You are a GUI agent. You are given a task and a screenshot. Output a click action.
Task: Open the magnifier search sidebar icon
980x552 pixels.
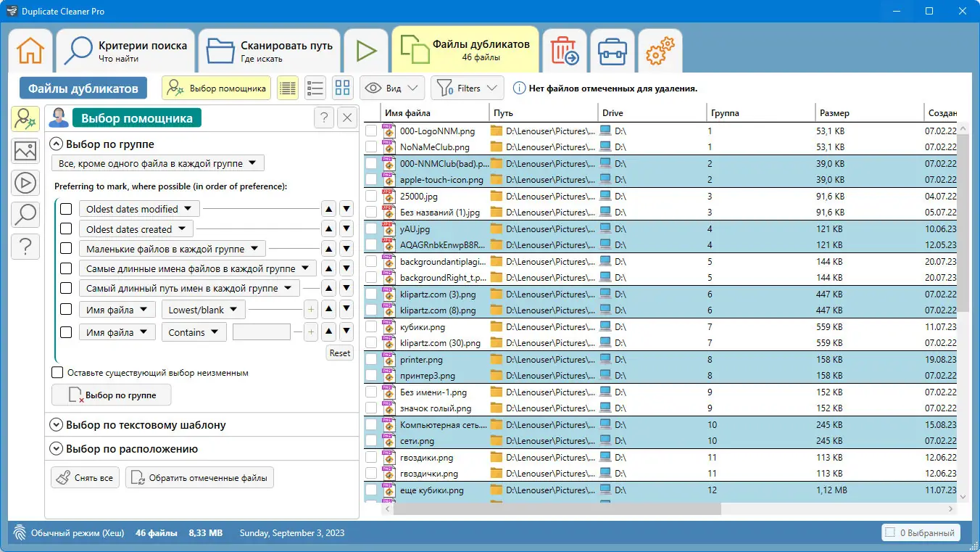click(x=25, y=215)
